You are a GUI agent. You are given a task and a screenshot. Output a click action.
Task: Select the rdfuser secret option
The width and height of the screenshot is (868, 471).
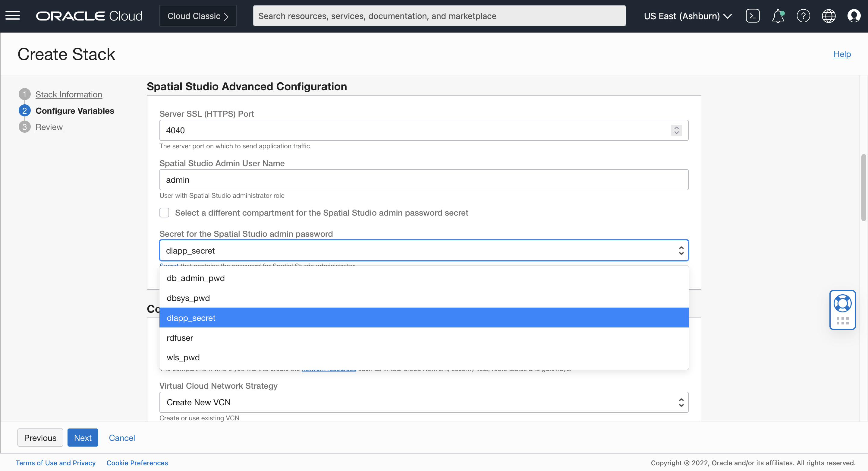pyautogui.click(x=180, y=338)
